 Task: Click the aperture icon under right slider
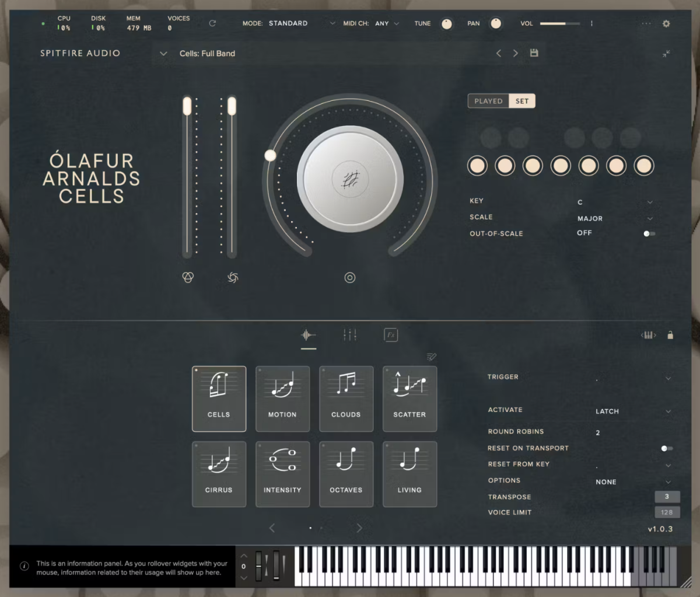233,277
